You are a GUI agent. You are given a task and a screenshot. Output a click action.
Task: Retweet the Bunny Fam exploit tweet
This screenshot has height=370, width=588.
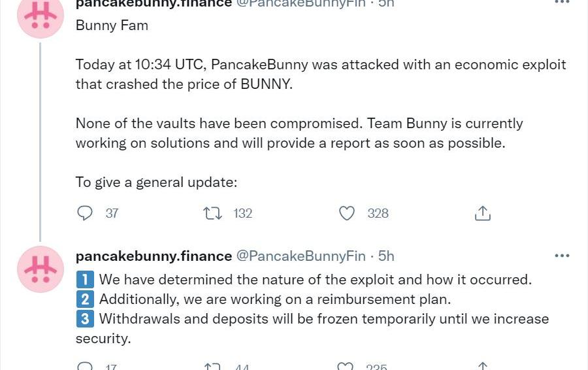212,213
